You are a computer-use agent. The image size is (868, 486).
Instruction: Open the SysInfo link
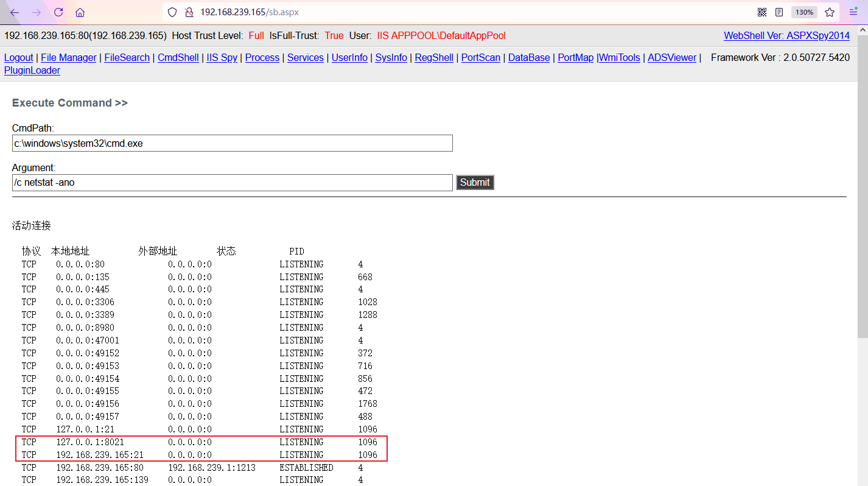point(391,58)
